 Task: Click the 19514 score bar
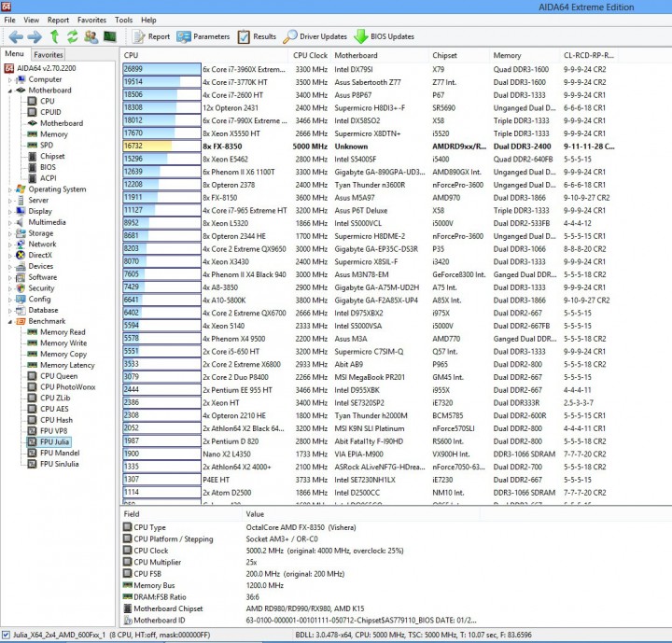(161, 82)
